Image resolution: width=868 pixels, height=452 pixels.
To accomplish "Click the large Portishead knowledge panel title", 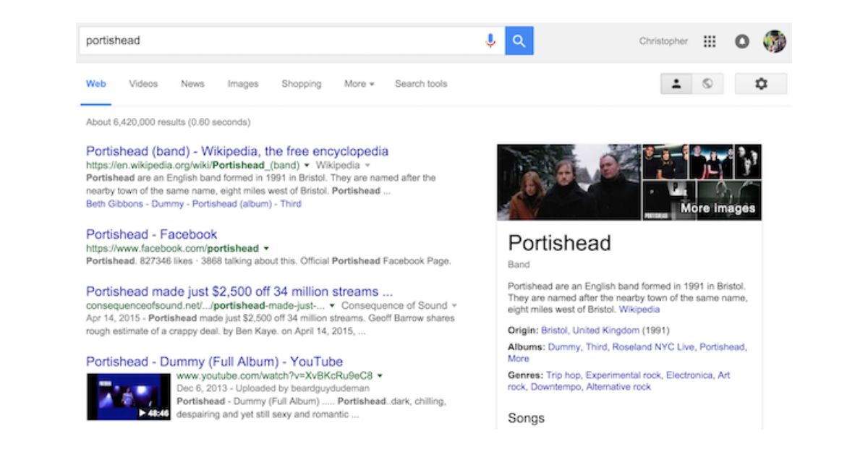I will (x=559, y=243).
